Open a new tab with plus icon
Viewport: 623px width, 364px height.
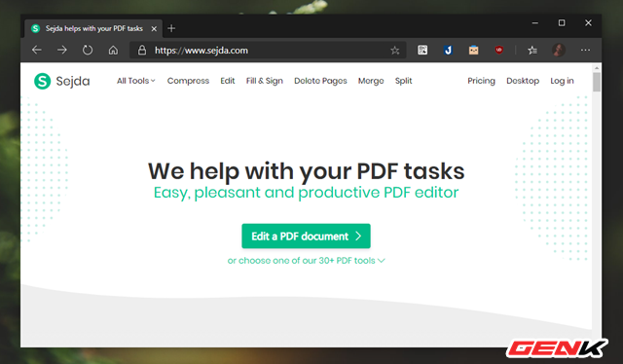pos(171,28)
